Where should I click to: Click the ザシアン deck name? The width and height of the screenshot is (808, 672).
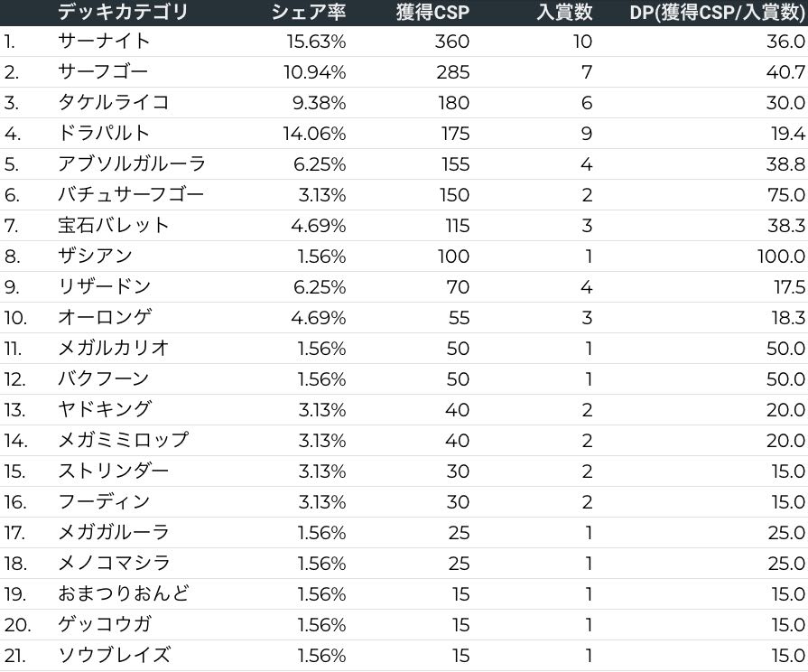point(95,257)
